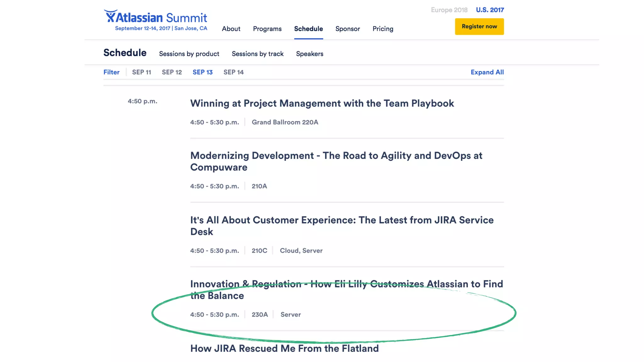The width and height of the screenshot is (644, 362).
Task: View Sessions by product
Action: [x=189, y=54]
